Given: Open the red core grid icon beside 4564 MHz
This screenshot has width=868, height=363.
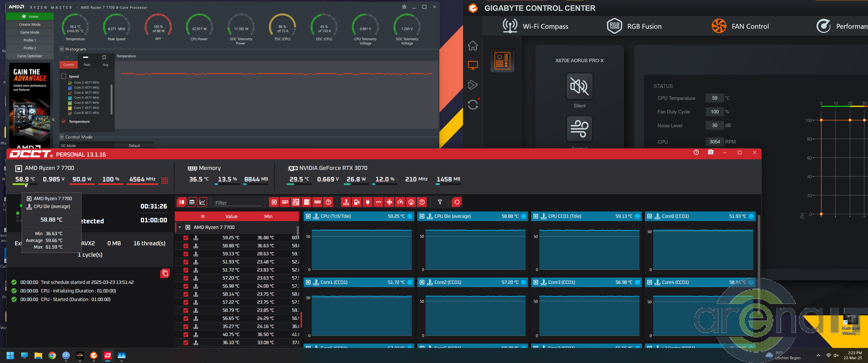Looking at the screenshot, I should [x=165, y=180].
